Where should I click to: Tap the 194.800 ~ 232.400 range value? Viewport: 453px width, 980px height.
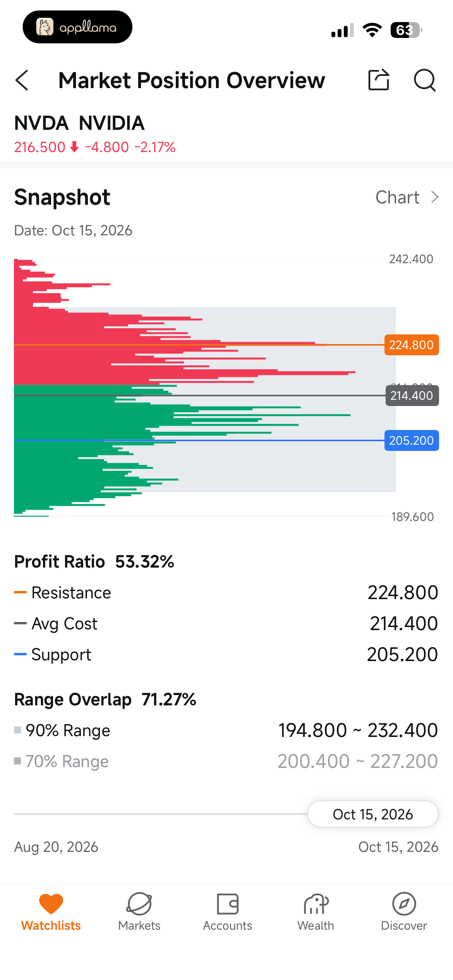click(x=358, y=730)
